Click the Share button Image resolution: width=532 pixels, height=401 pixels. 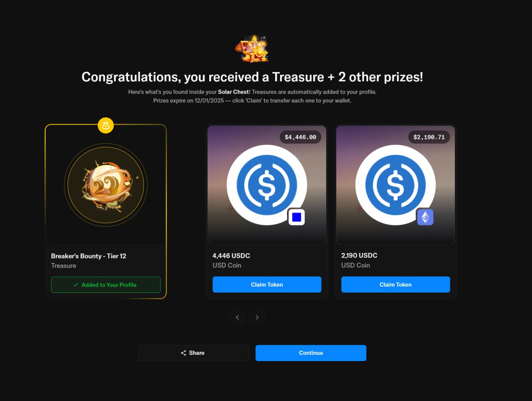click(x=193, y=353)
